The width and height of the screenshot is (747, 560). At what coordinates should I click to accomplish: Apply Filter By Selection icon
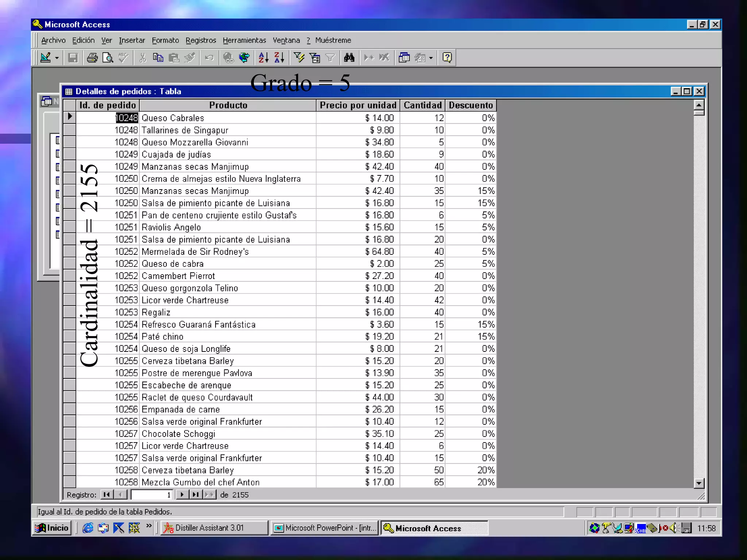pyautogui.click(x=299, y=58)
